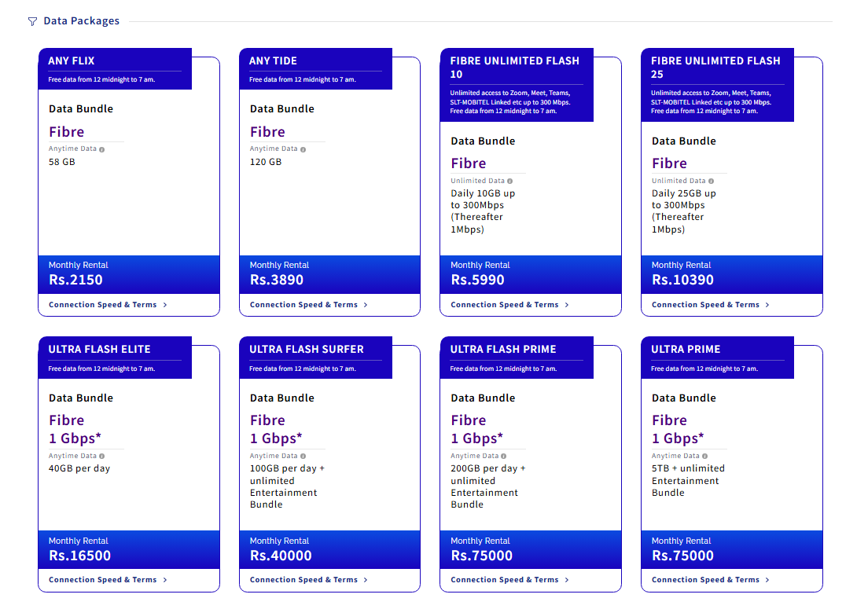This screenshot has width=868, height=609.
Task: Select the Rs.40000 monthly rental banner
Action: [x=330, y=550]
